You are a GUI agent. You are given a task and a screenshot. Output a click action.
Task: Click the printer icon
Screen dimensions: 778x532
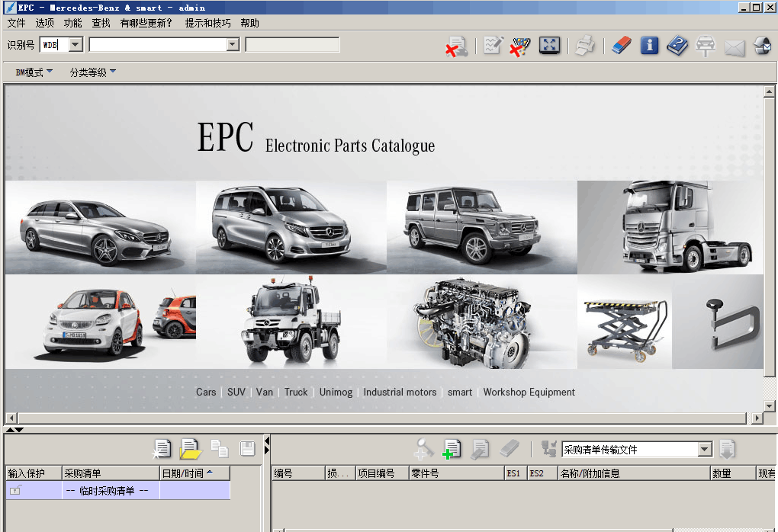[x=586, y=46]
